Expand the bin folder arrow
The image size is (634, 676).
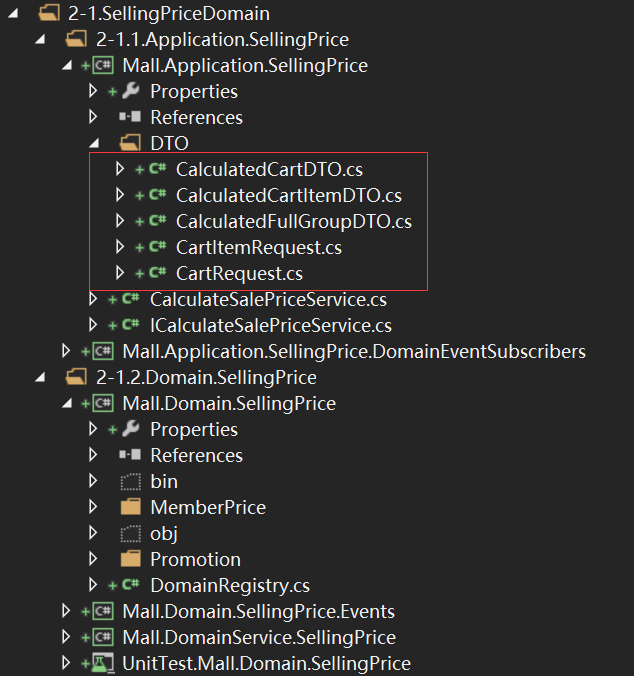click(x=93, y=481)
